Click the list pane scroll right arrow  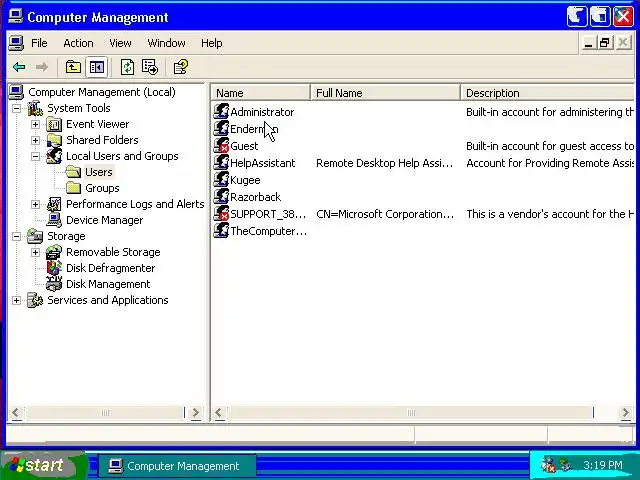click(x=625, y=413)
